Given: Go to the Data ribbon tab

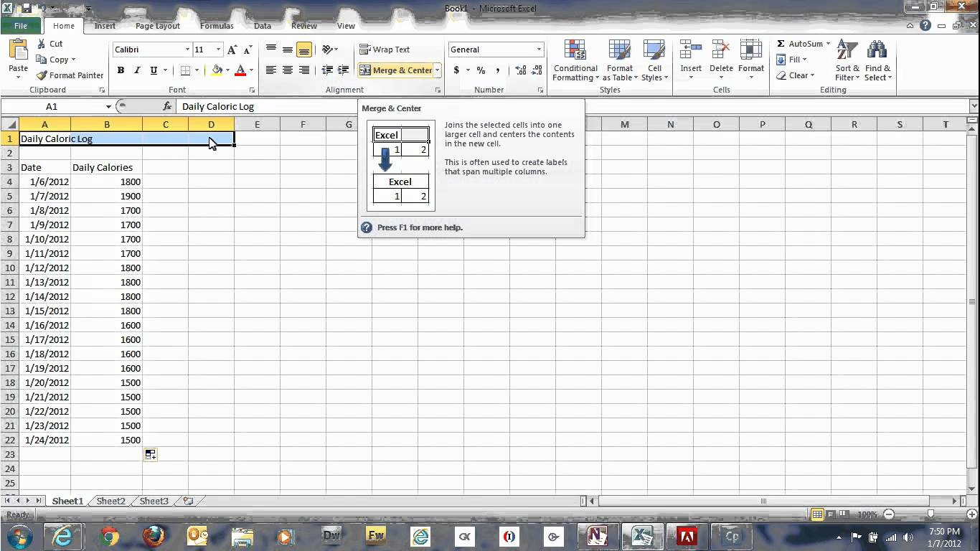Looking at the screenshot, I should [x=263, y=26].
